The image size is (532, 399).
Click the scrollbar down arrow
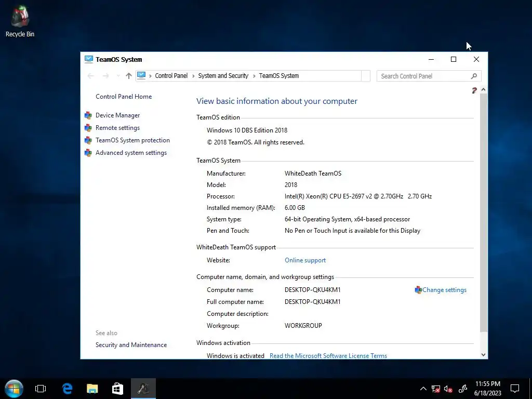484,355
